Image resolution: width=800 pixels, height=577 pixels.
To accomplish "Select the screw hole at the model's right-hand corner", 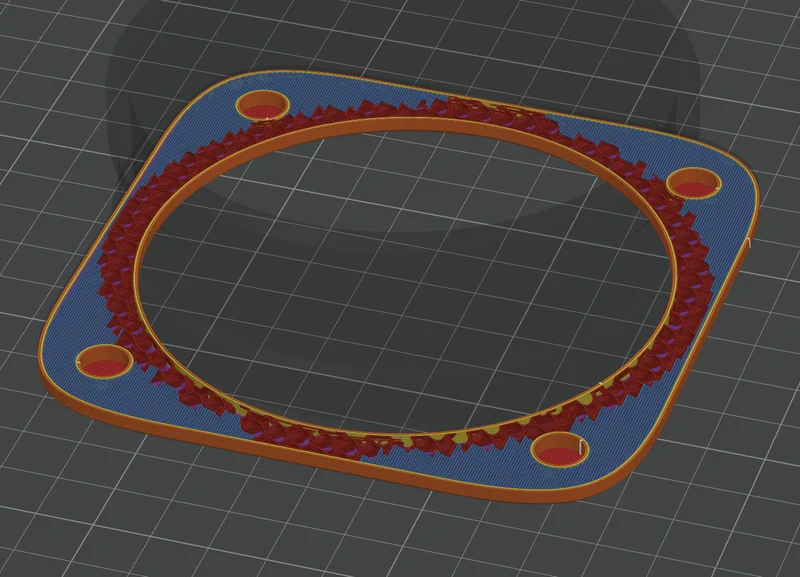I will pyautogui.click(x=695, y=184).
